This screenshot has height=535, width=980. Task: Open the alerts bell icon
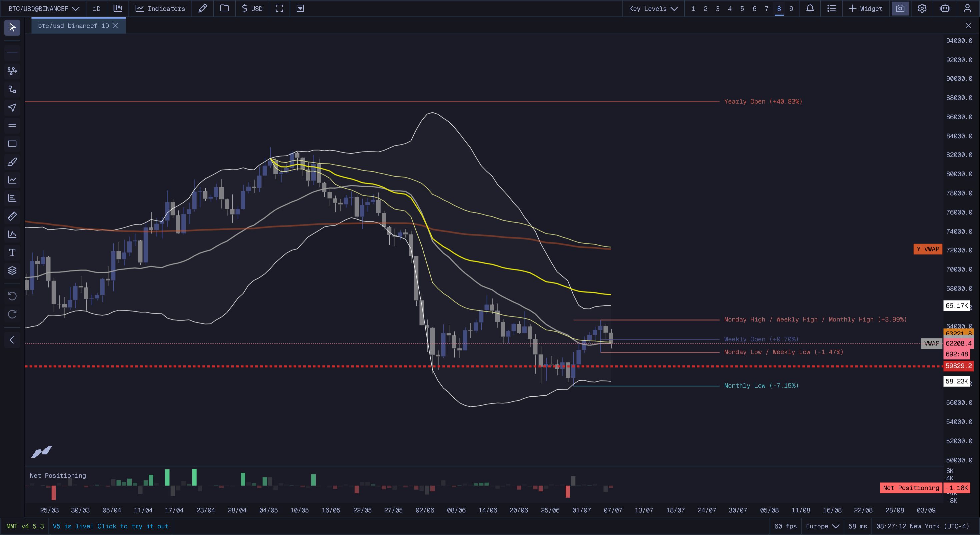(x=810, y=8)
